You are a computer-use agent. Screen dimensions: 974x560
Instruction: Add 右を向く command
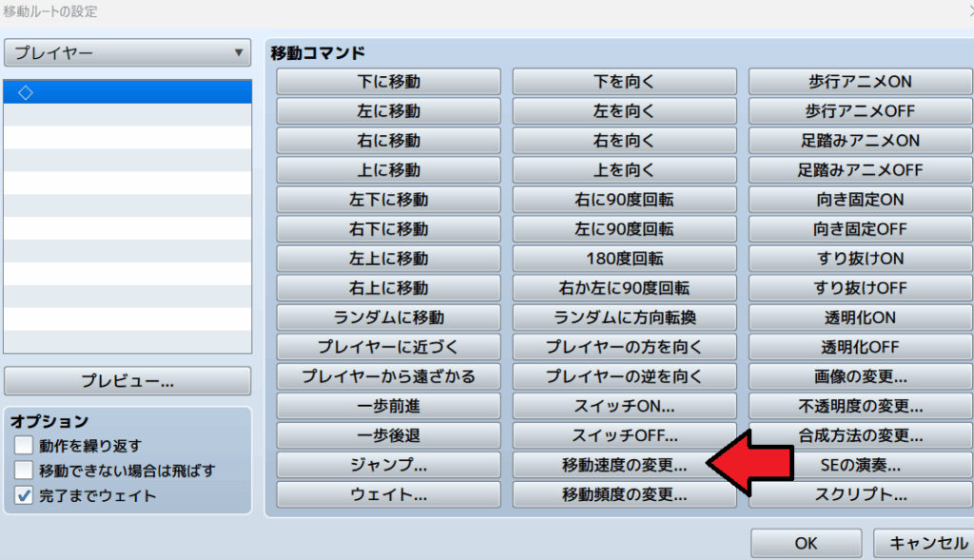[625, 141]
